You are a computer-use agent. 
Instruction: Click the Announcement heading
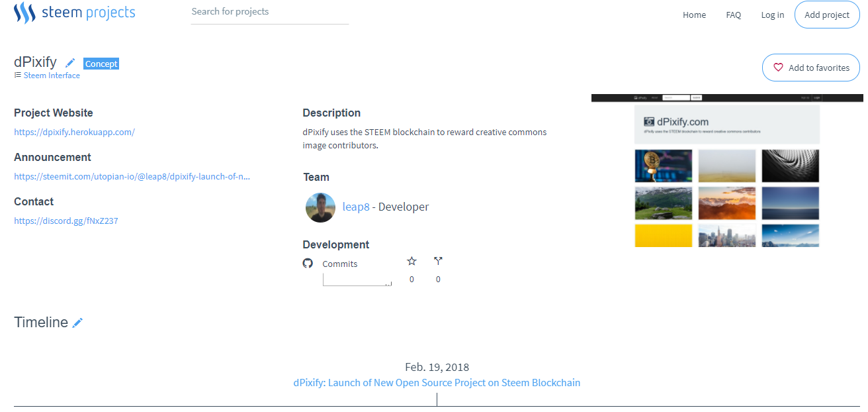(52, 157)
